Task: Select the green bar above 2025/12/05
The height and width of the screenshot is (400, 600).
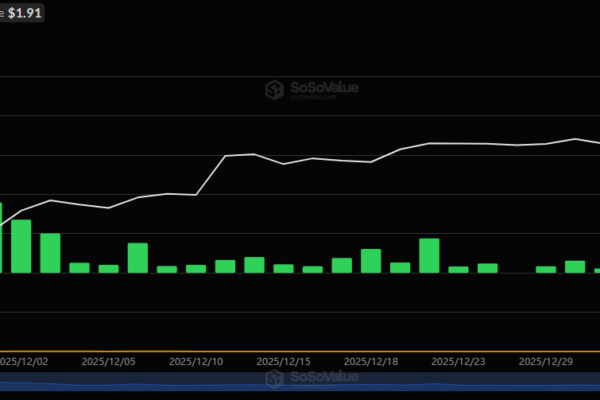Action: (108, 268)
